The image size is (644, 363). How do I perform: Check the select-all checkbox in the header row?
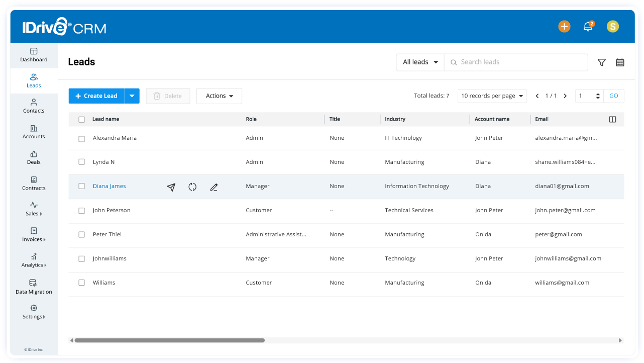[81, 119]
